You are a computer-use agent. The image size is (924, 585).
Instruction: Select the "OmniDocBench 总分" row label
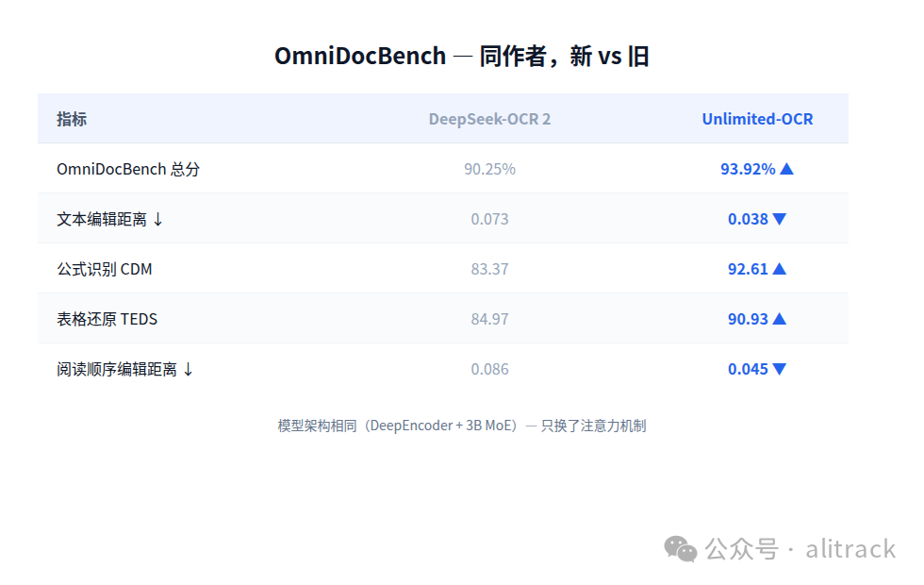(x=128, y=169)
